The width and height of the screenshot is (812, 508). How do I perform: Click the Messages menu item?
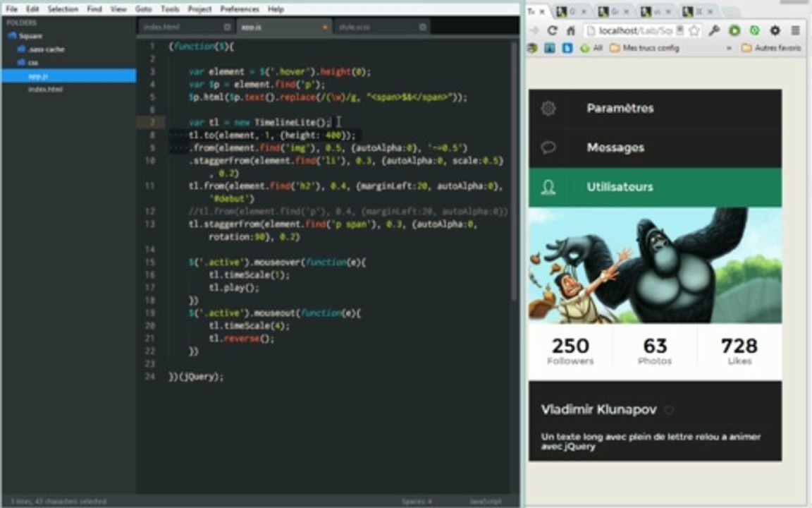(x=655, y=147)
